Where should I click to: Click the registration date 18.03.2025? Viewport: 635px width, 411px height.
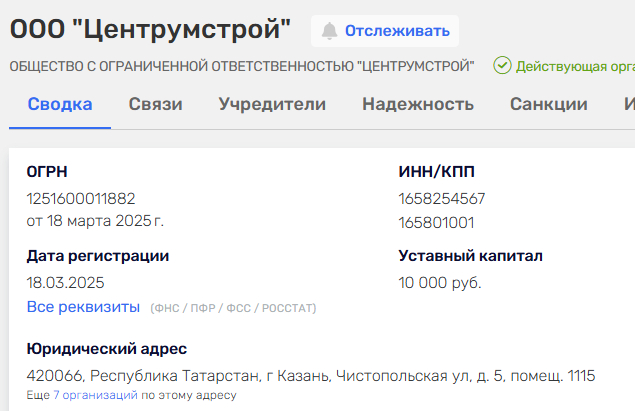65,283
